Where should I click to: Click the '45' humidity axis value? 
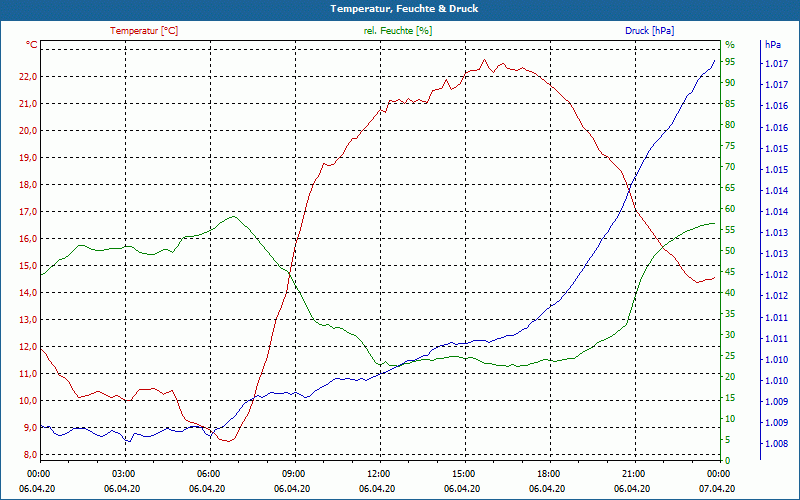pos(730,272)
